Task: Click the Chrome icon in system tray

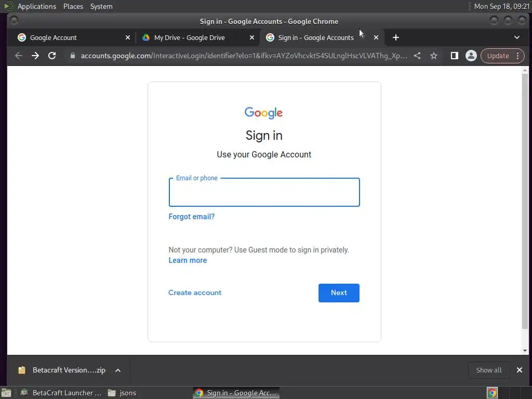Action: (x=492, y=393)
